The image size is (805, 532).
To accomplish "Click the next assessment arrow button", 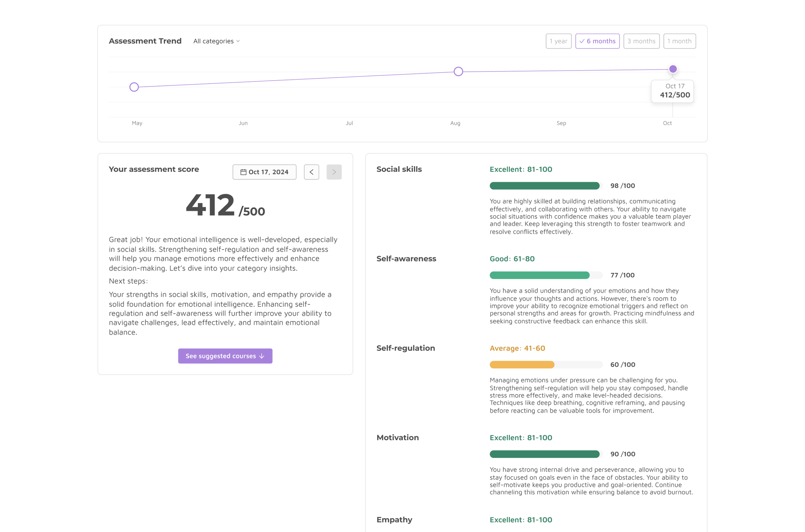I will [x=334, y=172].
